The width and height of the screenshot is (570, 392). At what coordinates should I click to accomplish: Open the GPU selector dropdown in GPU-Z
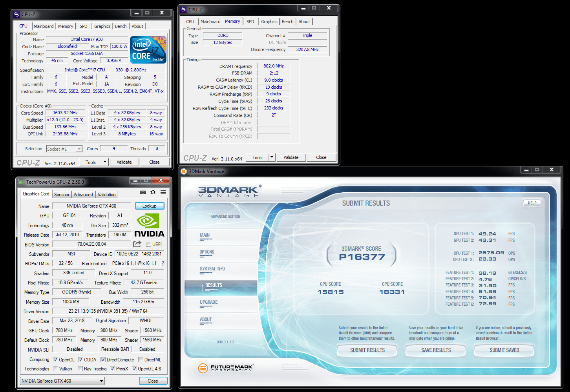[62, 381]
